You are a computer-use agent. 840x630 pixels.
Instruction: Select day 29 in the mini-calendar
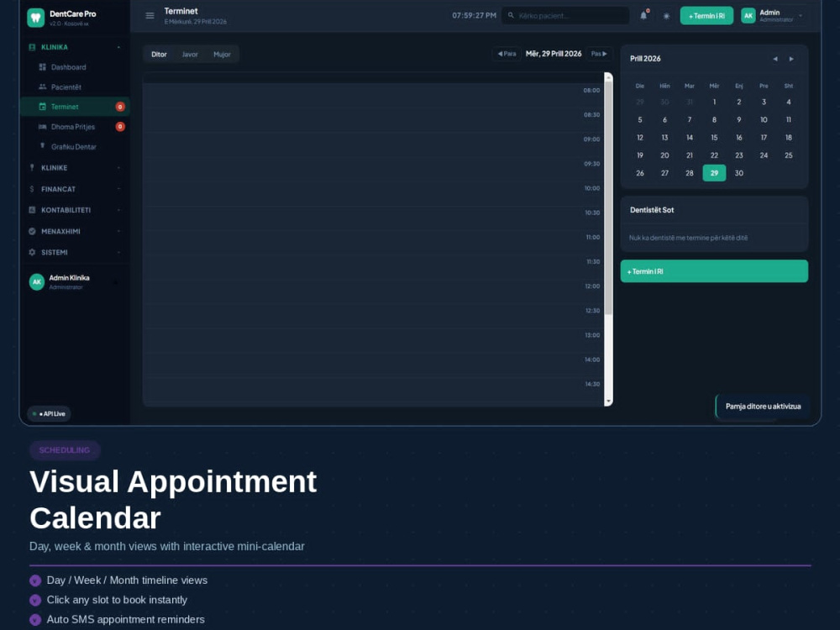[x=714, y=173]
